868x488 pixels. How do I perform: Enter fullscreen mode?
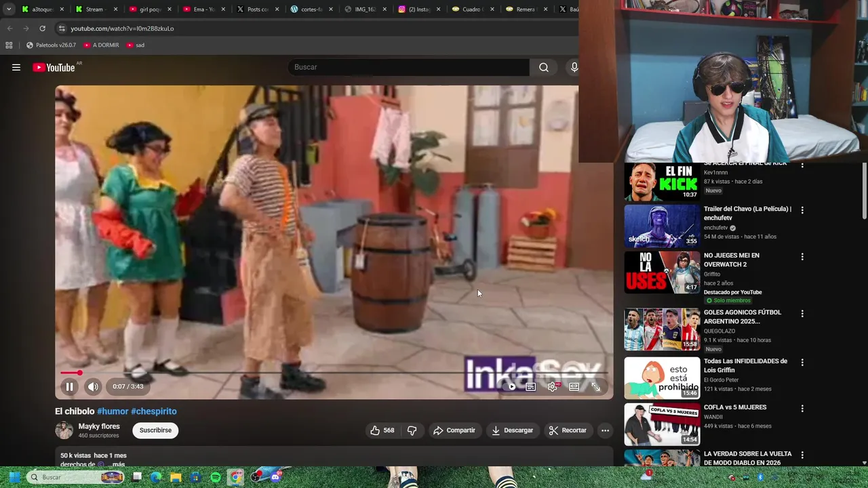[595, 386]
